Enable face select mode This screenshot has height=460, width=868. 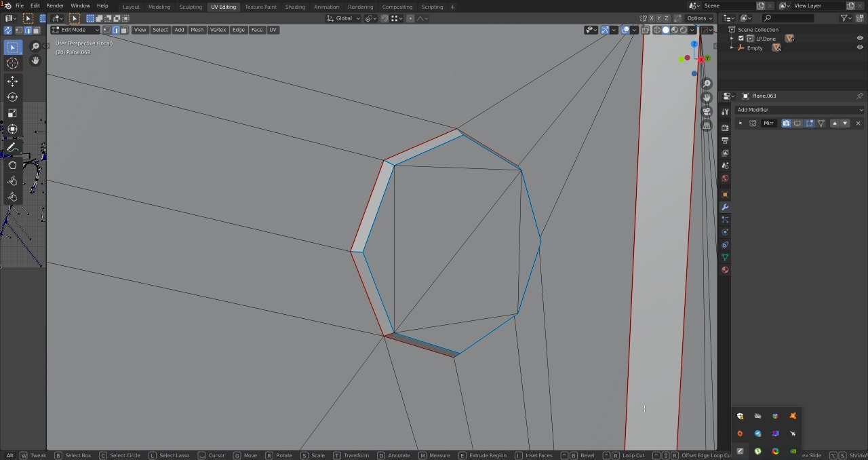124,30
